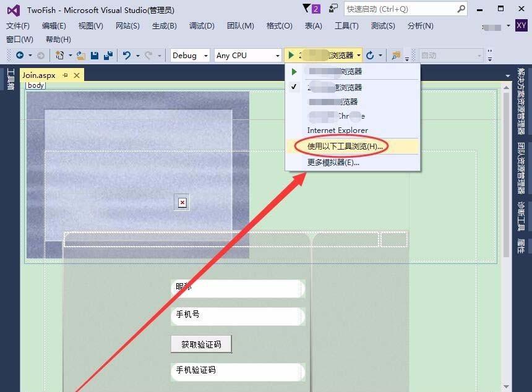Click the Save single file icon
Image resolution: width=532 pixels, height=392 pixels.
(94, 55)
